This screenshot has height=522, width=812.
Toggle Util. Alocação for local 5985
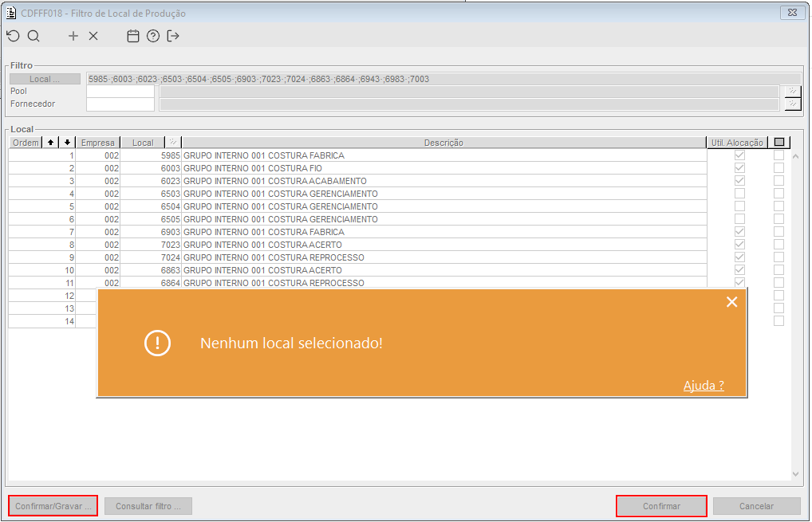739,155
